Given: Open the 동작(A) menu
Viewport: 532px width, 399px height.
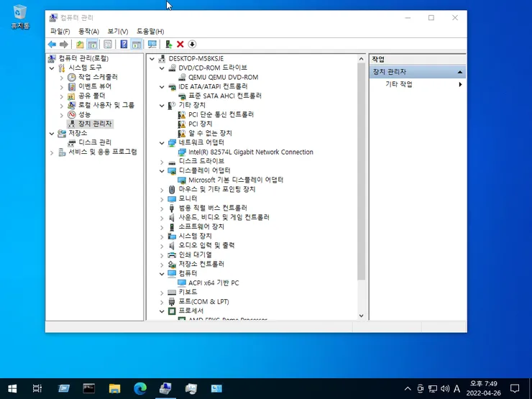Looking at the screenshot, I should 88,31.
